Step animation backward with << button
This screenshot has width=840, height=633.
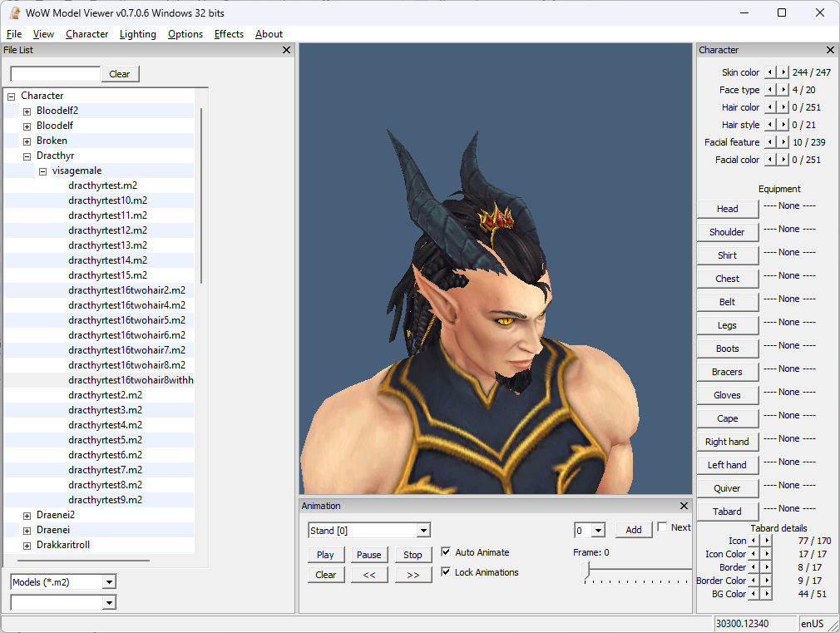click(369, 575)
